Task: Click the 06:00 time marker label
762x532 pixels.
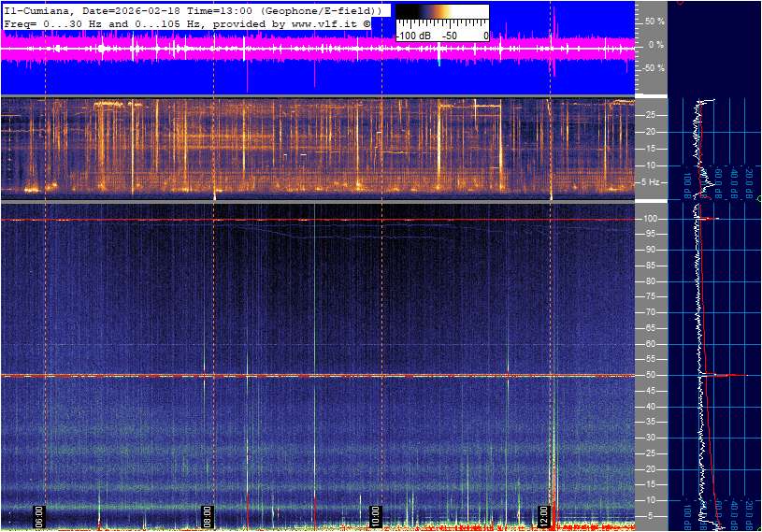Action: pos(39,516)
